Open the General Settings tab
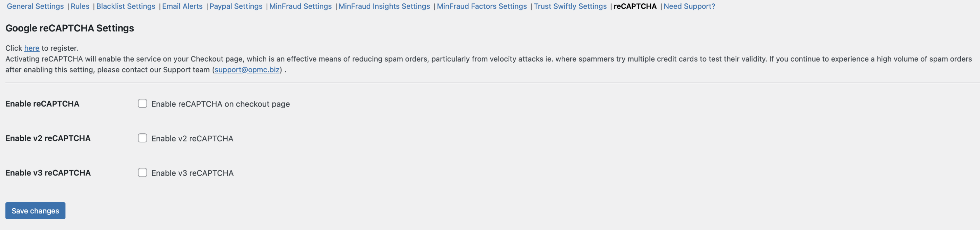This screenshot has width=980, height=230. pos(35,6)
